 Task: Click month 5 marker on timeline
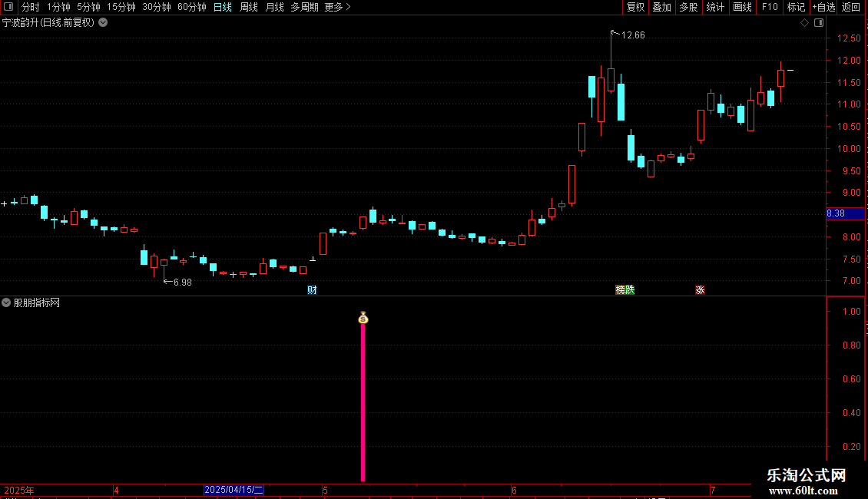(x=326, y=490)
